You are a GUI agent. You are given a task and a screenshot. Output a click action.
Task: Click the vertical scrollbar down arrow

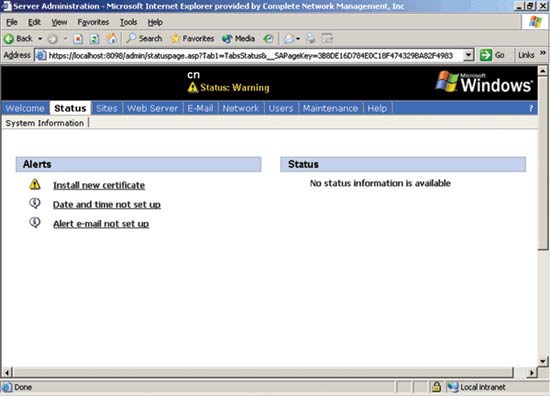543,361
